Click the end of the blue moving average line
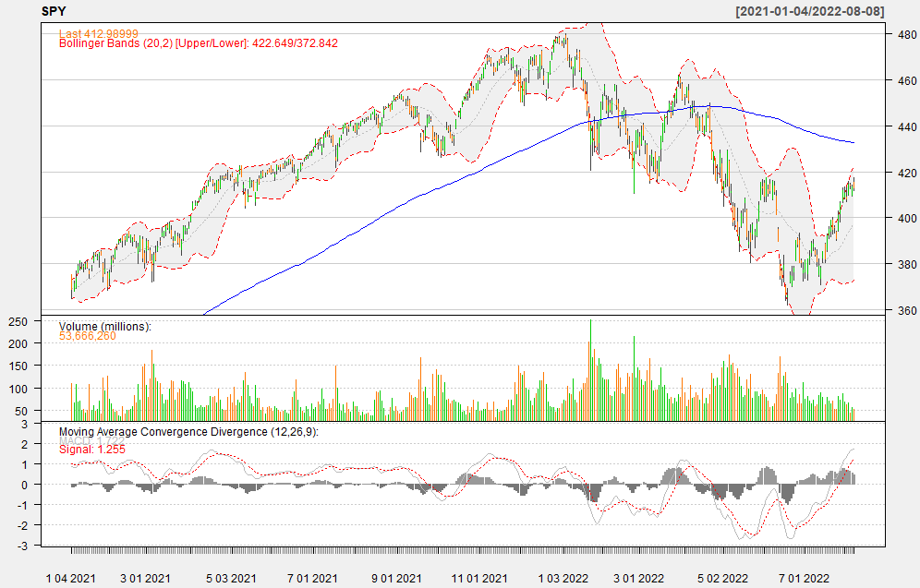Screen dimensions: 920x588 [x=853, y=142]
